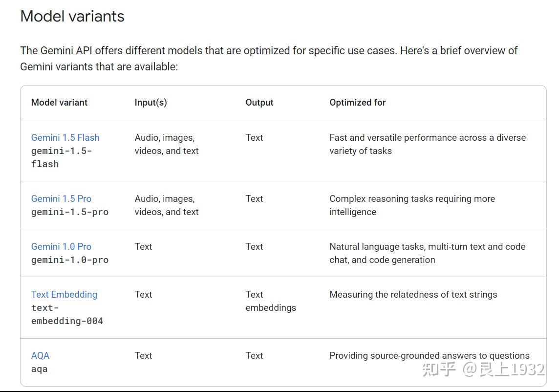
Task: Click the Optimized for column header
Action: tap(357, 102)
